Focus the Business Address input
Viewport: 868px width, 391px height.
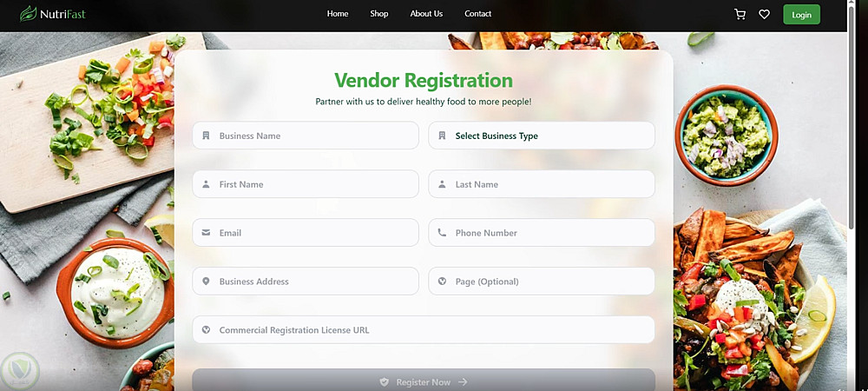[x=306, y=282]
